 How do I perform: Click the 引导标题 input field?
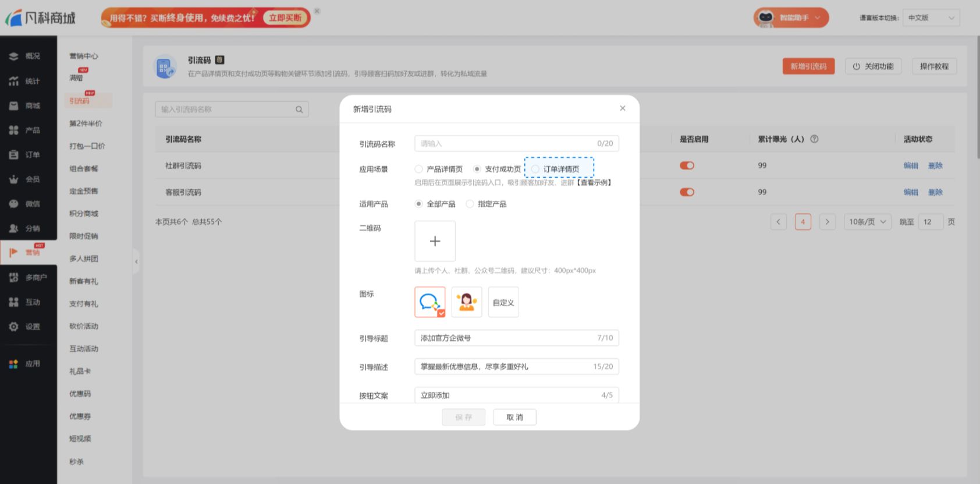point(517,338)
